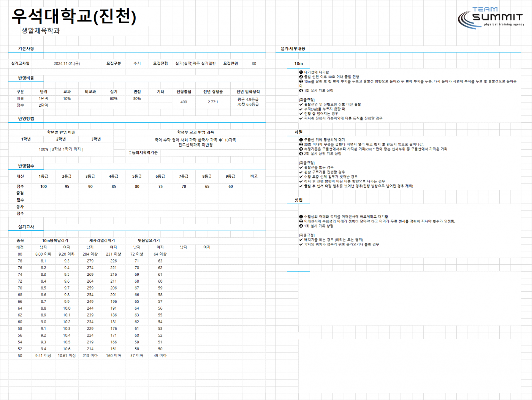Select the 10m왕복달리기 column header

point(55,240)
